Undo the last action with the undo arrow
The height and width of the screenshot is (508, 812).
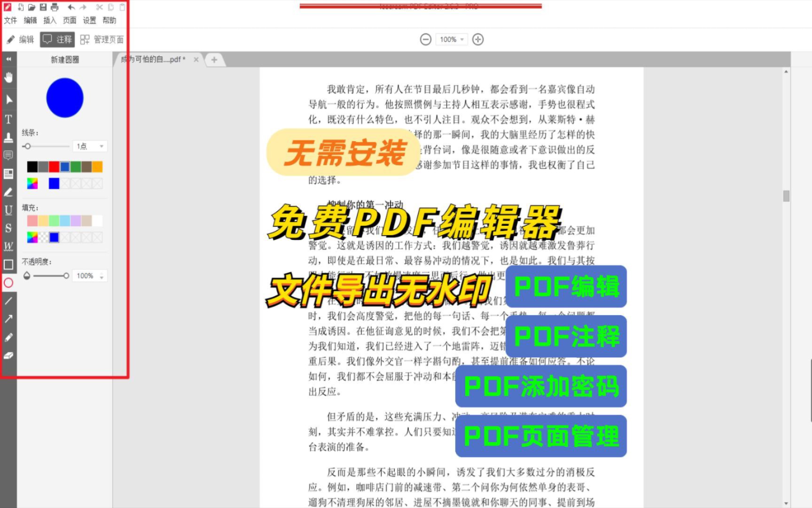tap(71, 7)
